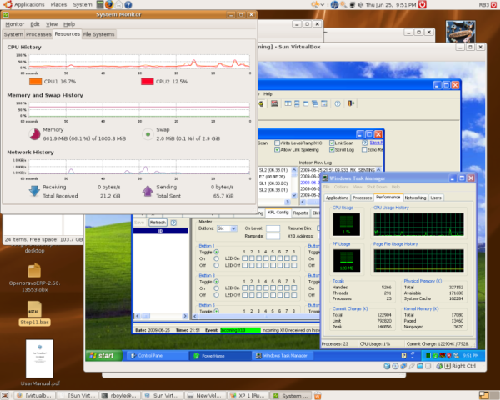Screen dimensions: 500x400
Task: Click the Ramprate input field
Action: [x=273, y=236]
